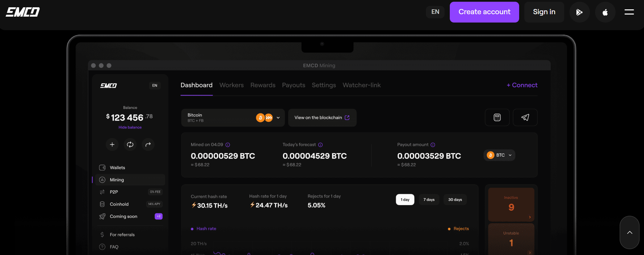Toggle the Hash rate legend item
Viewport: 644px width, 255px height.
click(204, 229)
